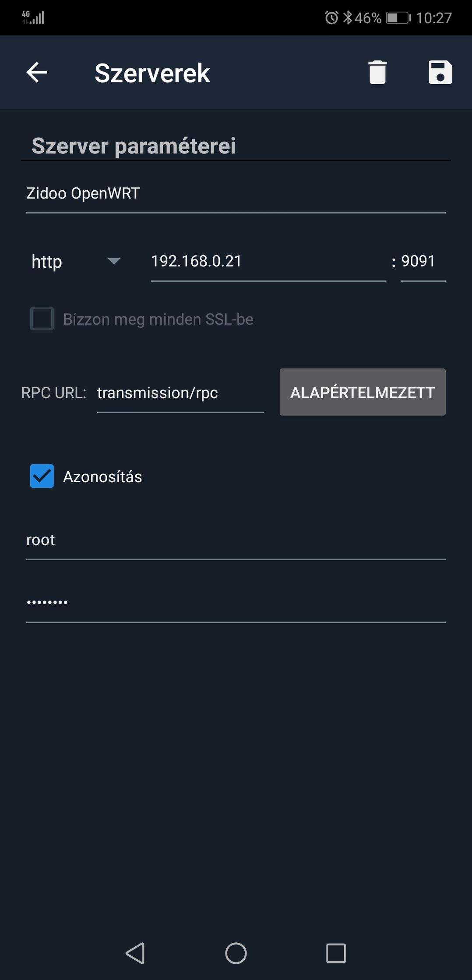Tap the battery status icon

[398, 18]
